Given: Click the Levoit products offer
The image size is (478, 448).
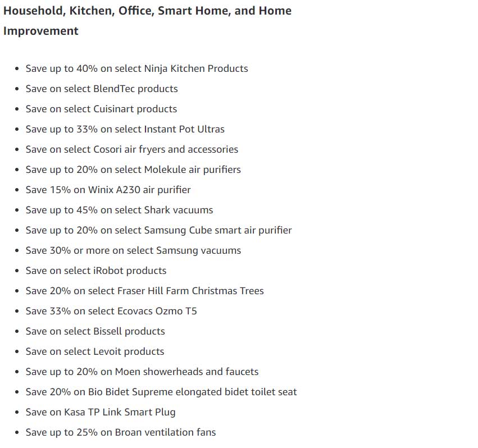Looking at the screenshot, I should coord(95,351).
